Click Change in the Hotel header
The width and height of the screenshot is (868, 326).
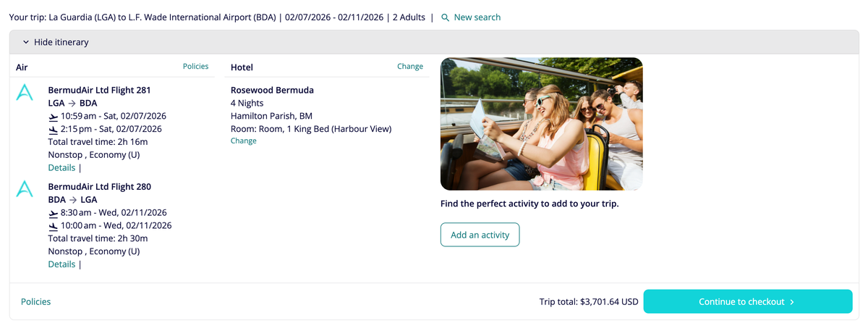point(409,67)
